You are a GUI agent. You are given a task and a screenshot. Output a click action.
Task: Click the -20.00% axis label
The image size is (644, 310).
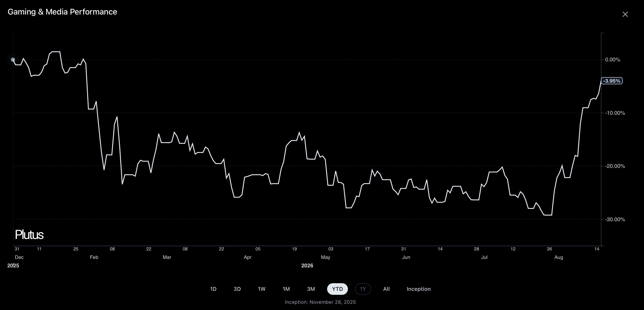(615, 166)
